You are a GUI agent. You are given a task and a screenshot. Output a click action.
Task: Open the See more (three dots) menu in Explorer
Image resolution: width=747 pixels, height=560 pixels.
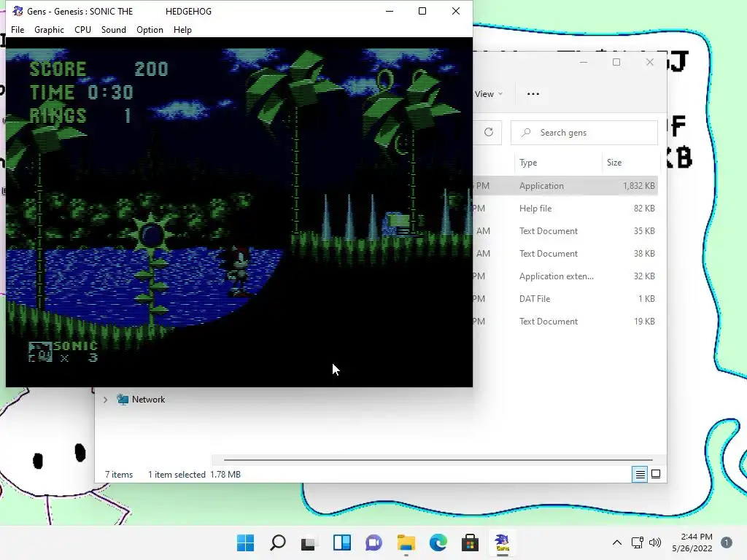(533, 94)
